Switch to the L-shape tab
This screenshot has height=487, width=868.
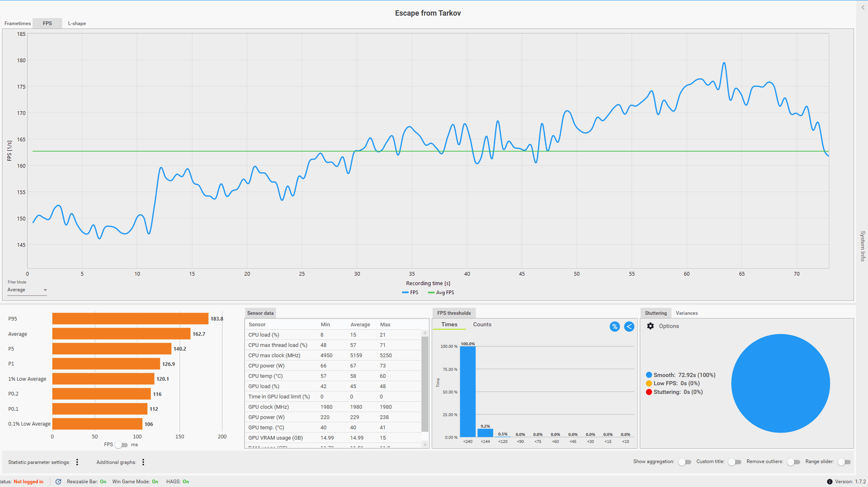pyautogui.click(x=77, y=23)
